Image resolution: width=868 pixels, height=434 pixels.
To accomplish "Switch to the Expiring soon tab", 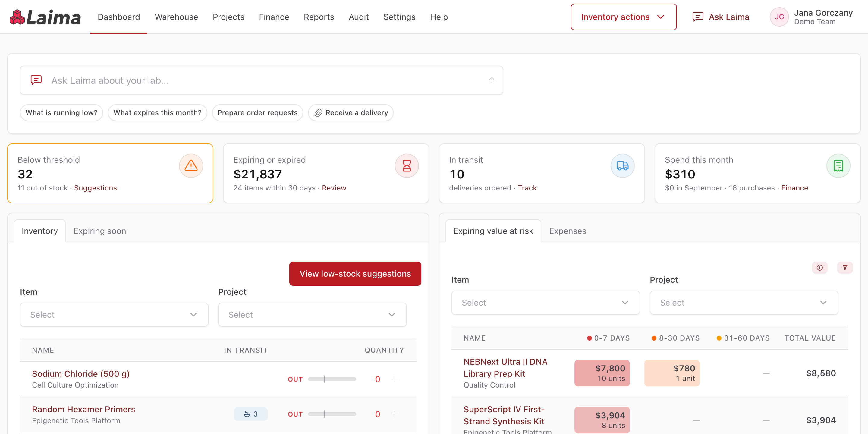I will (x=100, y=231).
